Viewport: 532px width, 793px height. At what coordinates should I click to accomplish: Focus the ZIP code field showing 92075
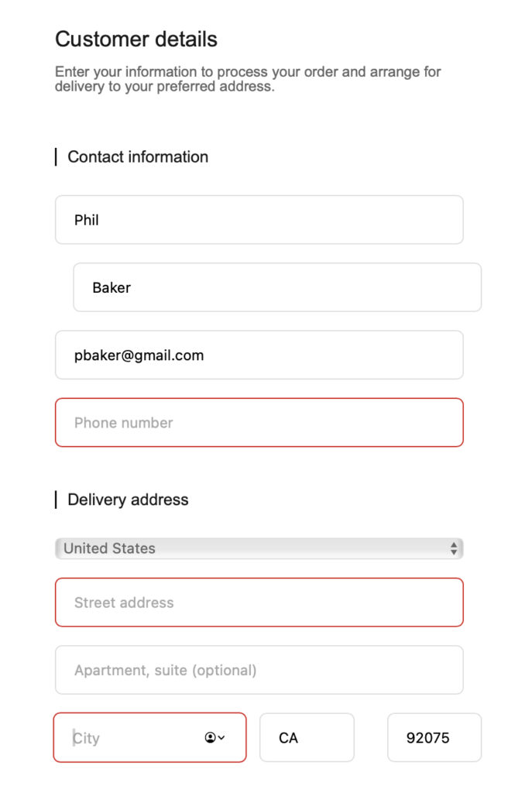tap(434, 738)
